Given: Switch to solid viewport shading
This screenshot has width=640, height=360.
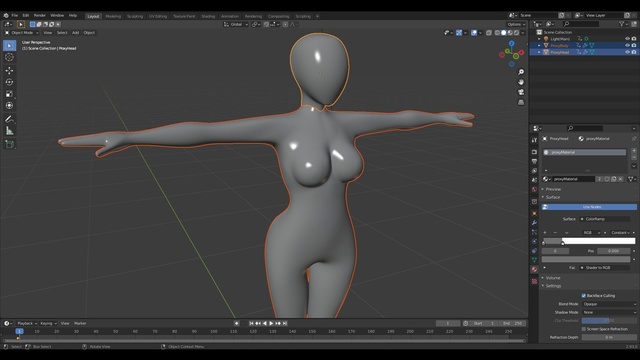Looking at the screenshot, I should click(504, 33).
